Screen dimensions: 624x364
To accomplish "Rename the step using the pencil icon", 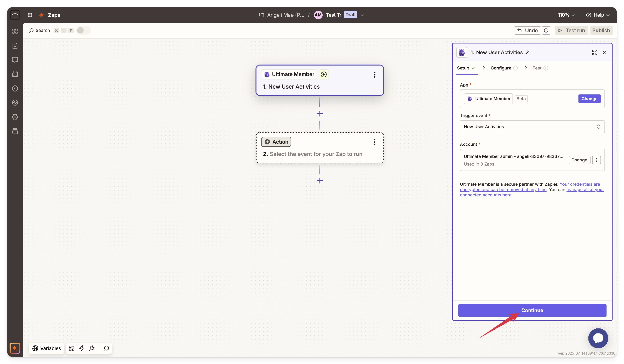I will point(527,52).
